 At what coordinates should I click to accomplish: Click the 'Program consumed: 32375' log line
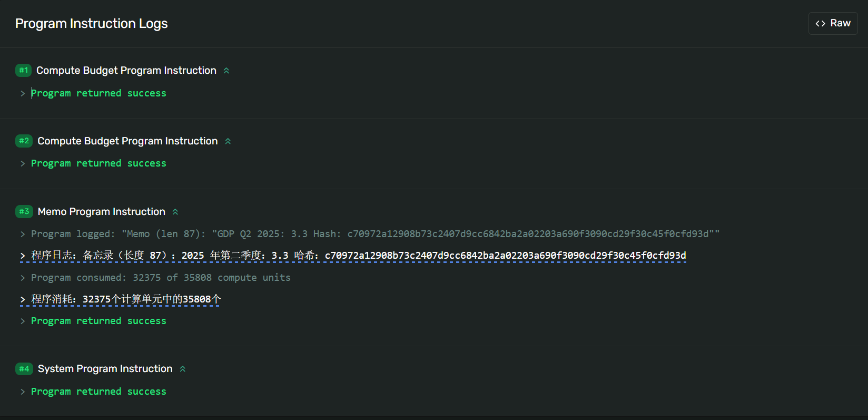point(161,277)
